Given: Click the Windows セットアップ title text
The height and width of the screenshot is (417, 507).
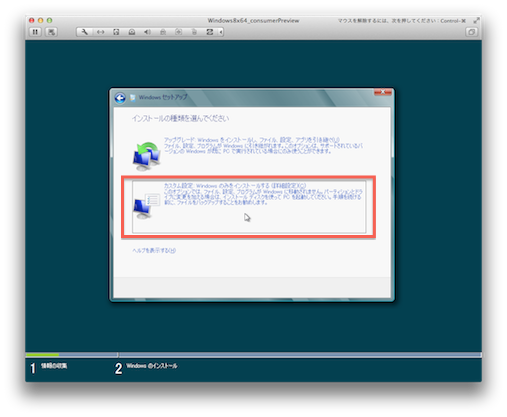Looking at the screenshot, I should (163, 97).
